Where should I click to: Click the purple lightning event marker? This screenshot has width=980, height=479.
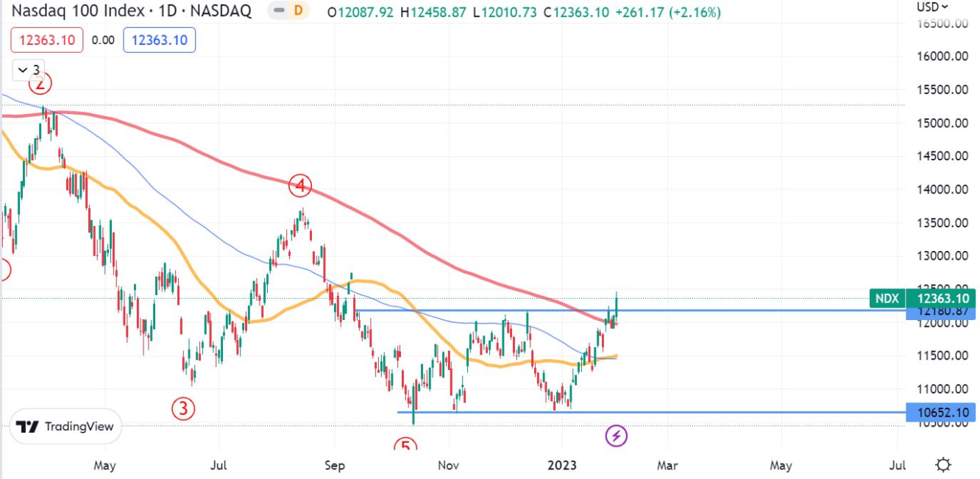617,436
